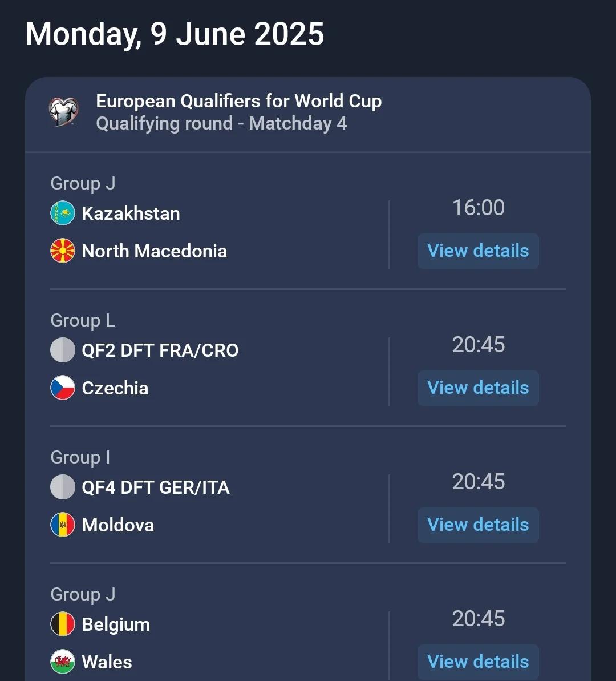The width and height of the screenshot is (616, 681).
Task: Select the Kazakhstan team name
Action: [131, 213]
